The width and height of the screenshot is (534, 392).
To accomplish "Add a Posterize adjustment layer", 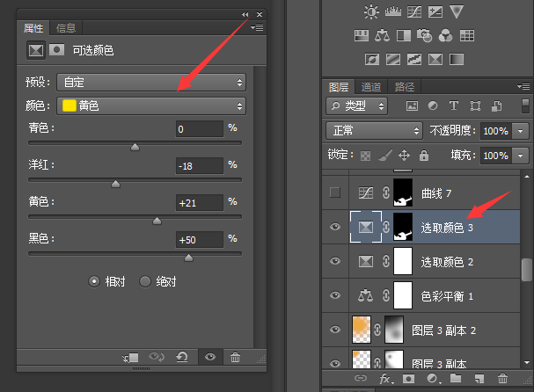I will coord(393,59).
